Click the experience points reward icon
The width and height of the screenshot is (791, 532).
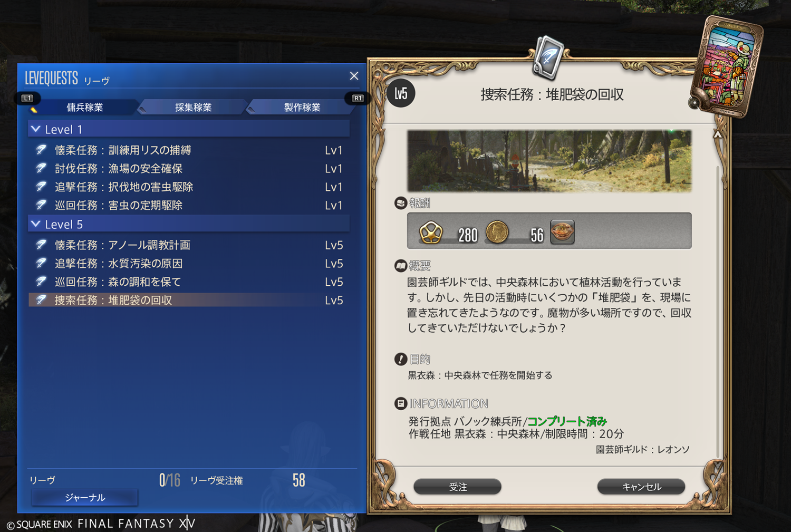click(x=431, y=233)
